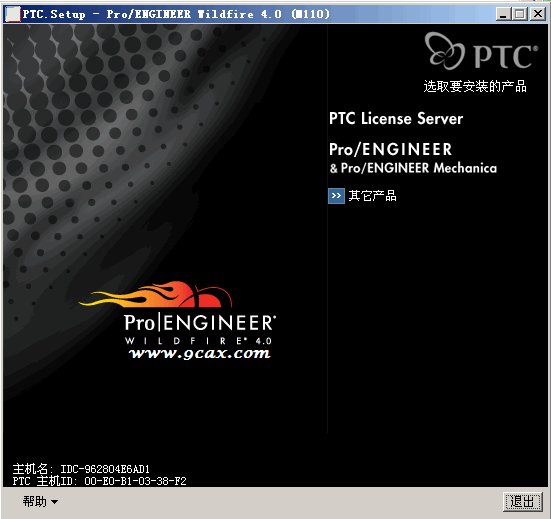Click the setup window title bar icon

tap(13, 14)
